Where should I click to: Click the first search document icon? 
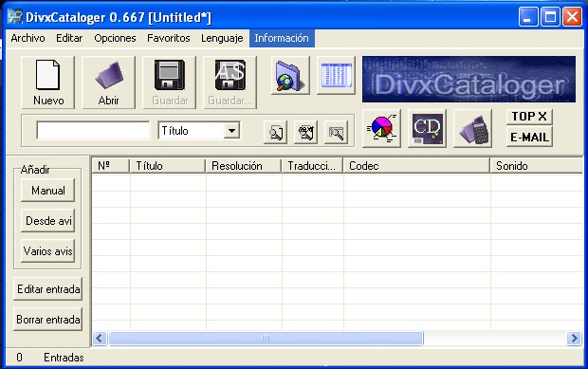(x=276, y=132)
